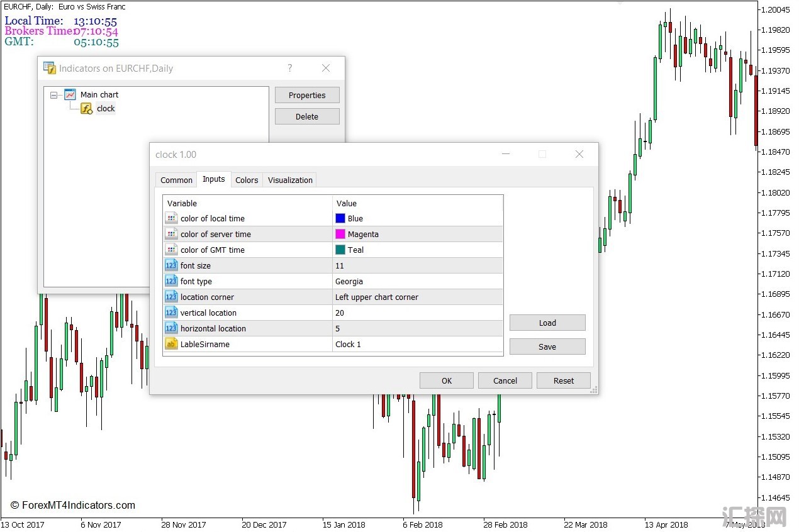Image resolution: width=799 pixels, height=532 pixels.
Task: Click icon beside vertical location row
Action: [x=171, y=313]
